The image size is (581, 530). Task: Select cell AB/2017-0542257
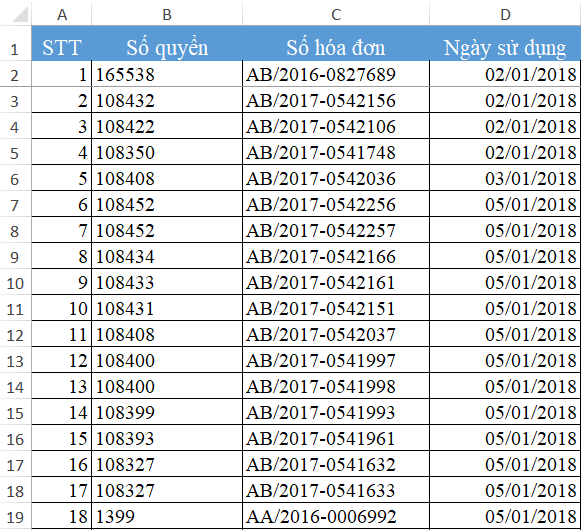tap(336, 230)
